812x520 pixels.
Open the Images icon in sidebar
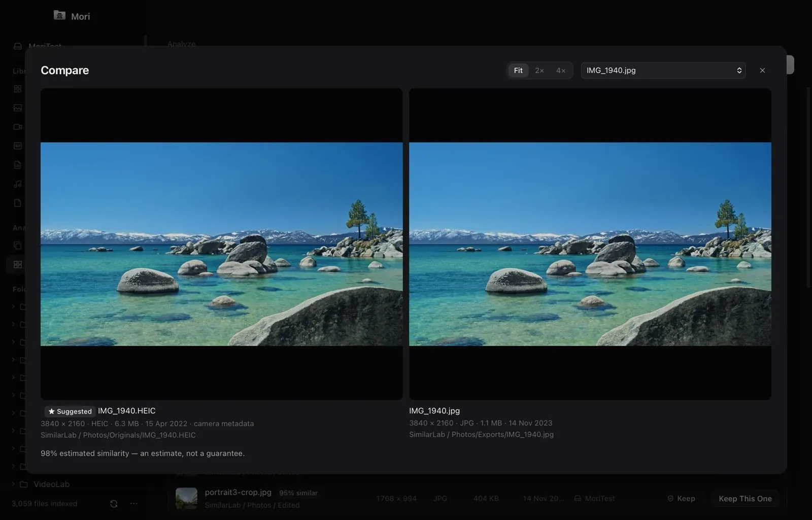click(x=18, y=108)
